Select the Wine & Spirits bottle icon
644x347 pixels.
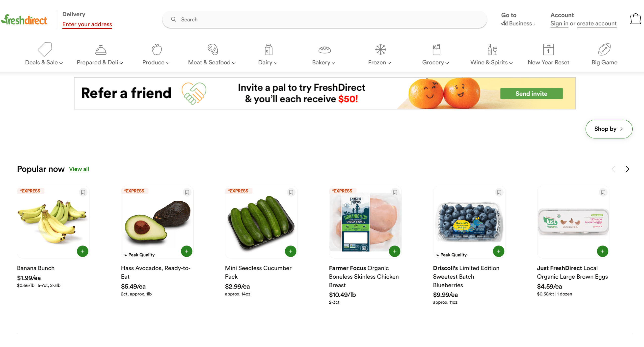(x=491, y=50)
